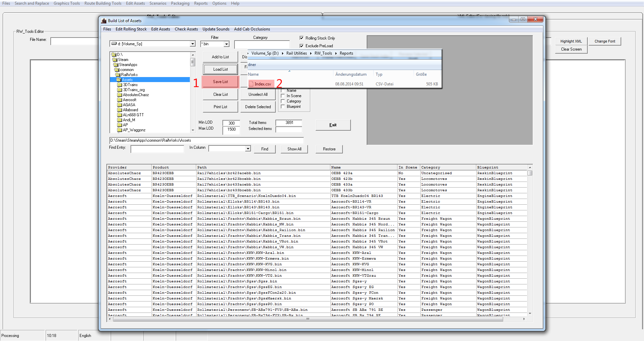The height and width of the screenshot is (341, 644).
Task: Uncheck Rolling Stock Only
Action: click(302, 38)
